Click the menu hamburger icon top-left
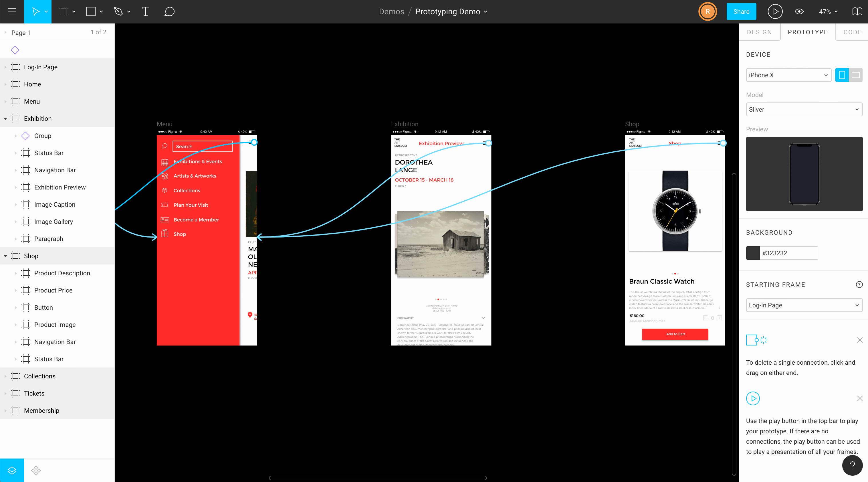 tap(11, 11)
